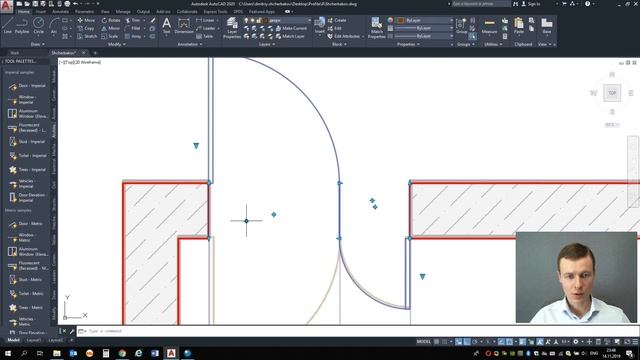Switch to the Manage ribbon tab
The height and width of the screenshot is (360, 640).
123,12
